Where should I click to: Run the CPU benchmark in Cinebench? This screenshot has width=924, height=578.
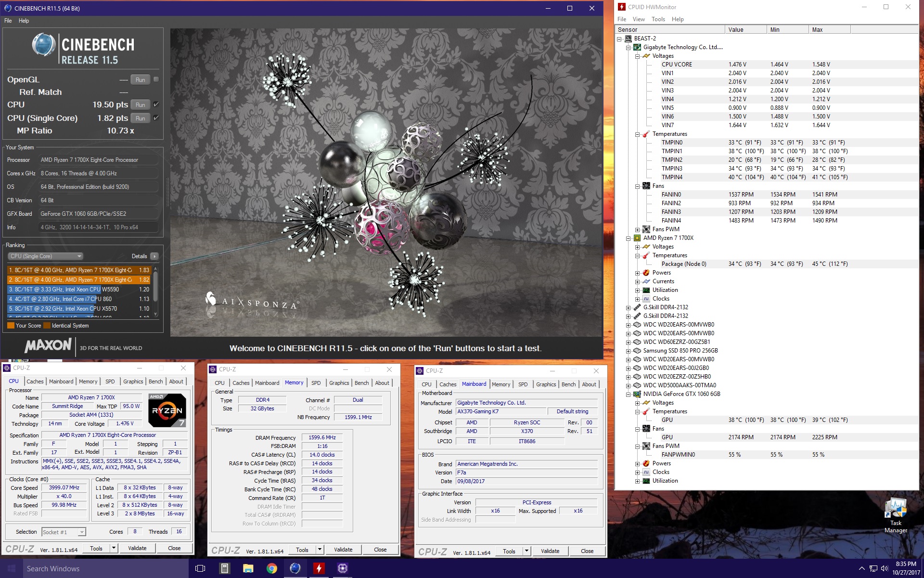(140, 105)
